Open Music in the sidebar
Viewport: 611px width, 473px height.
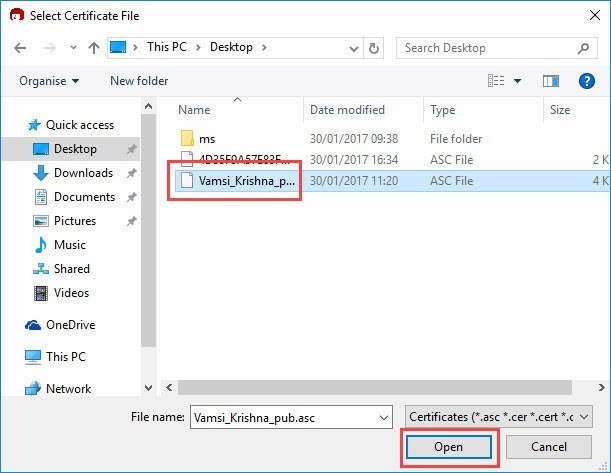click(60, 245)
